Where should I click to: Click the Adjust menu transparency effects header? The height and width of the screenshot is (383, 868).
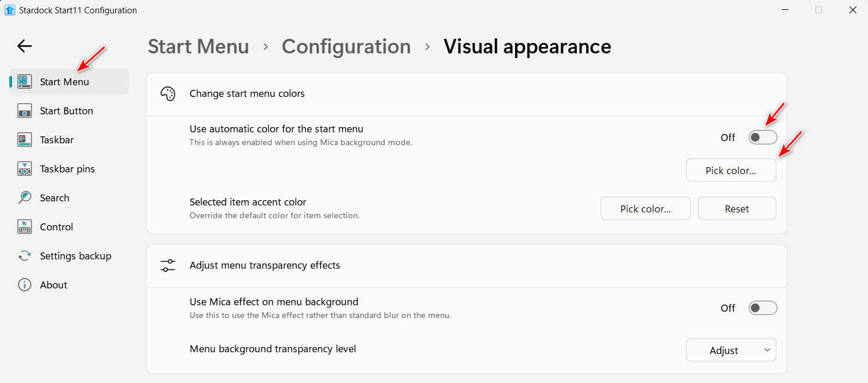tap(264, 265)
